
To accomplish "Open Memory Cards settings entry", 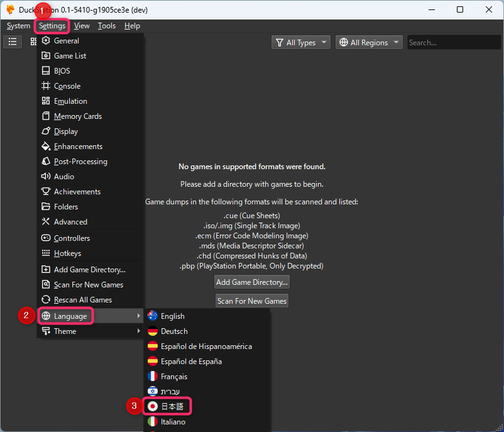I will (x=90, y=116).
